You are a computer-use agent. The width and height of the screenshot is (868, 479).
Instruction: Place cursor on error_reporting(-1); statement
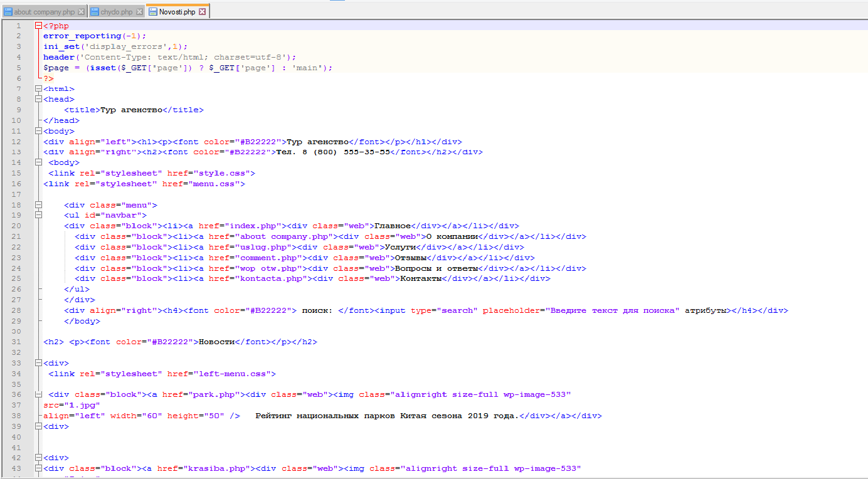pyautogui.click(x=95, y=36)
